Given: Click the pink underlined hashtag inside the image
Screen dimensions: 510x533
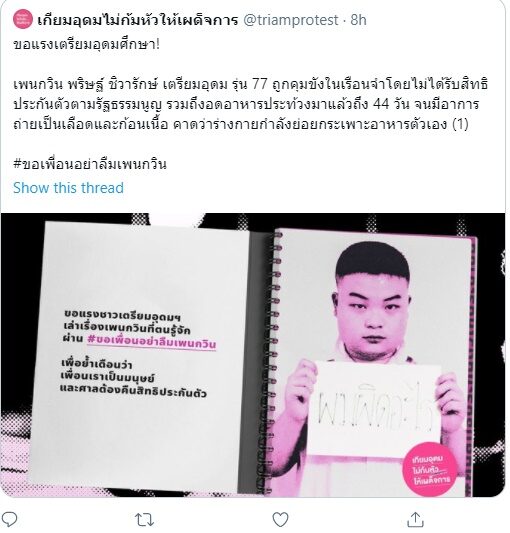Looking at the screenshot, I should 152,343.
